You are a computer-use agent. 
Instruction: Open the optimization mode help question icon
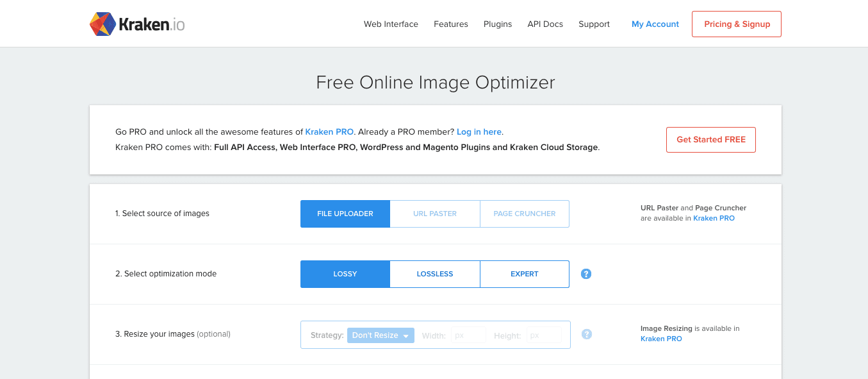[x=586, y=274]
